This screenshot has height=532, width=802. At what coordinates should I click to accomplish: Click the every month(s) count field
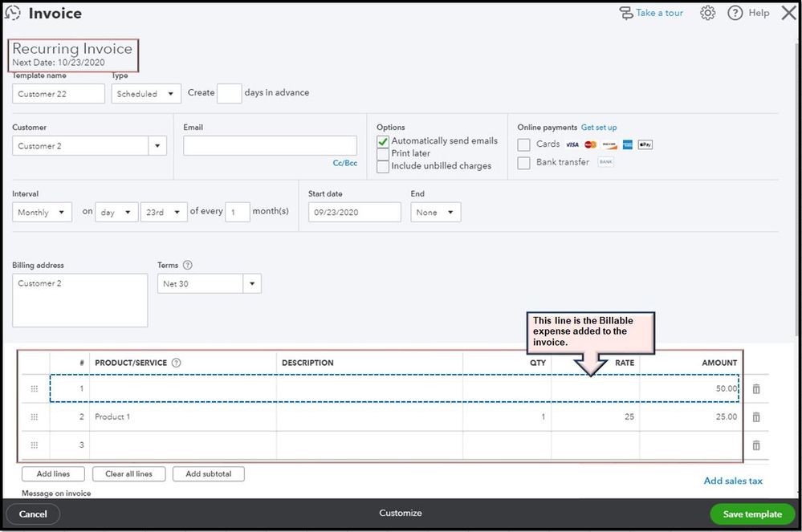click(x=238, y=212)
